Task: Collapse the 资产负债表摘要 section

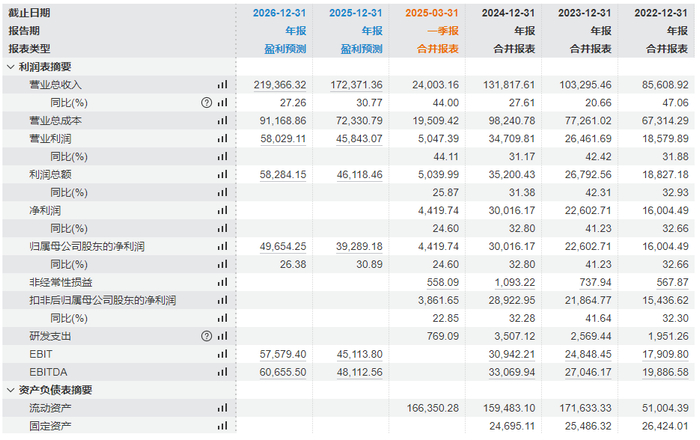Action: pyautogui.click(x=11, y=390)
